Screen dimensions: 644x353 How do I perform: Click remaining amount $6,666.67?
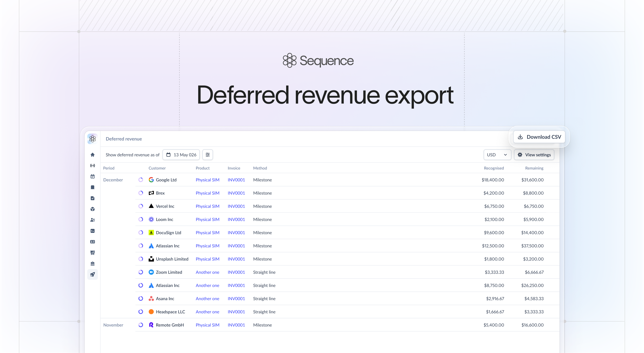(x=534, y=272)
